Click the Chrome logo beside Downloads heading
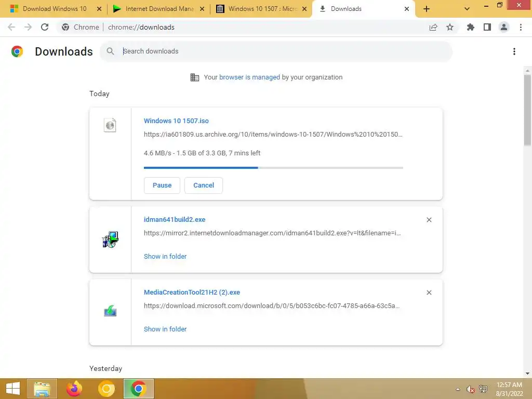This screenshot has height=399, width=532. 17,51
